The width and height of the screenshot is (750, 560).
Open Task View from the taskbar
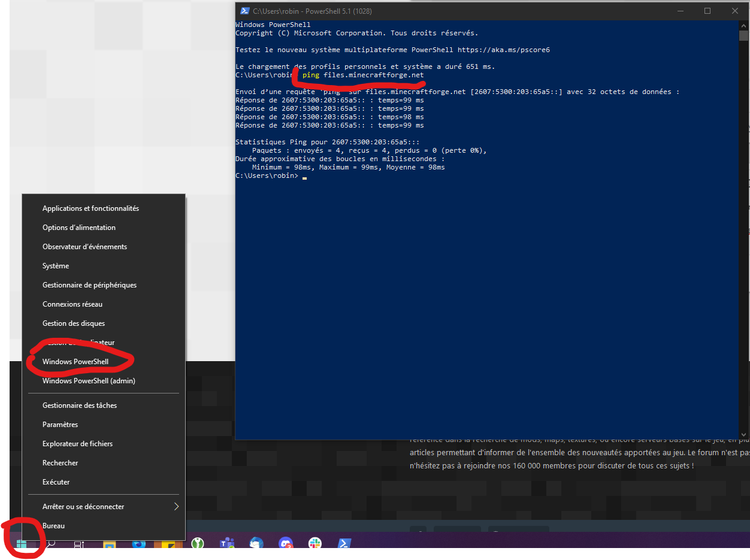pos(79,544)
